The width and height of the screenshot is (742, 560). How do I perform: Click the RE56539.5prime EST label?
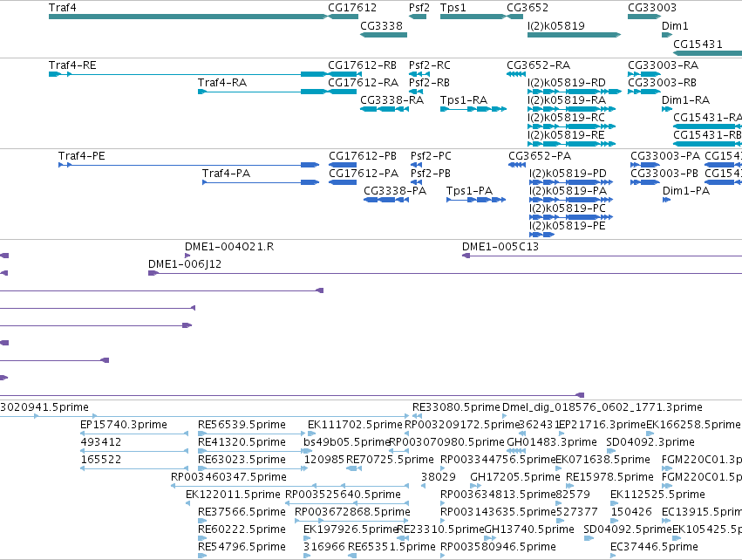click(242, 425)
